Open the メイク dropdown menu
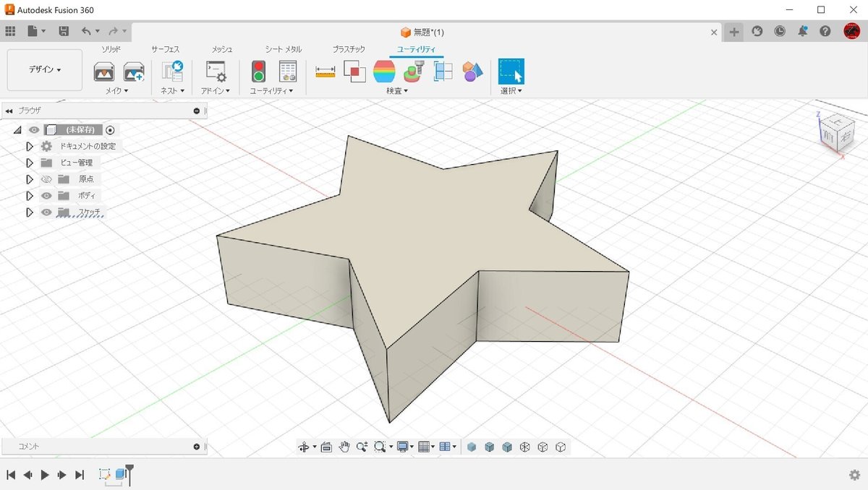The height and width of the screenshot is (490, 868). click(116, 91)
